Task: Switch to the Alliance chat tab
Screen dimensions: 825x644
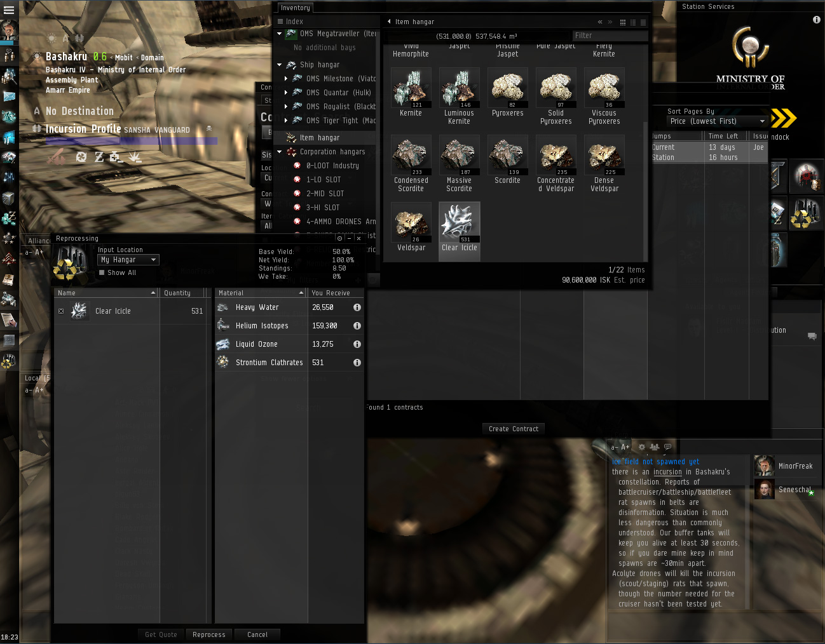Action: pos(39,241)
